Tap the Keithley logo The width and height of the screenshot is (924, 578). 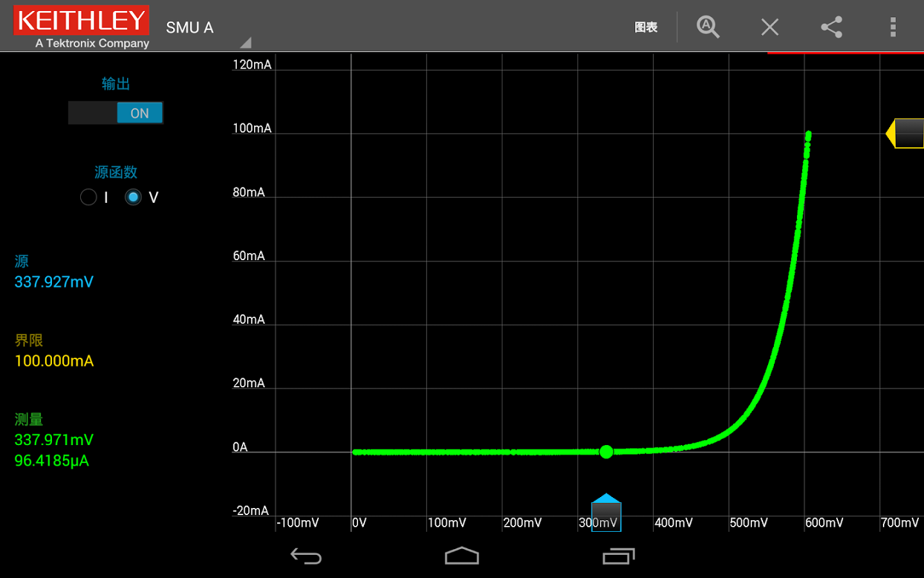81,27
